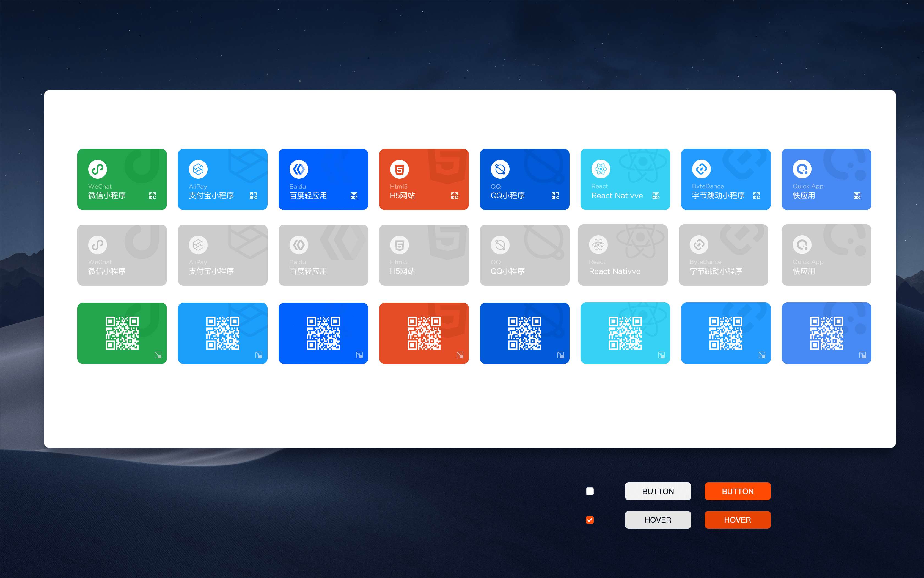Viewport: 924px width, 578px height.
Task: Click the ByteDance logo on the colored card
Action: tap(702, 169)
